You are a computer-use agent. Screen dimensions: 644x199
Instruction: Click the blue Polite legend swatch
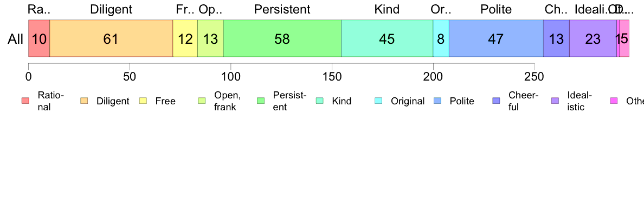[437, 101]
